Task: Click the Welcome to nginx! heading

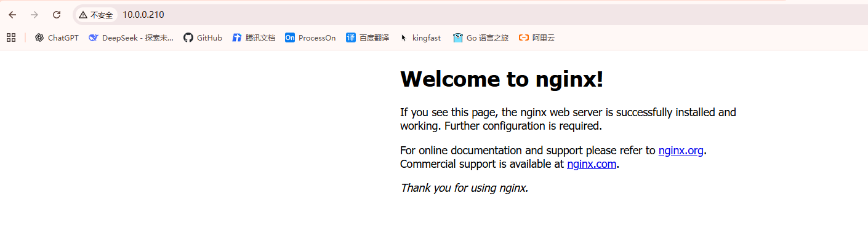Action: coord(502,79)
